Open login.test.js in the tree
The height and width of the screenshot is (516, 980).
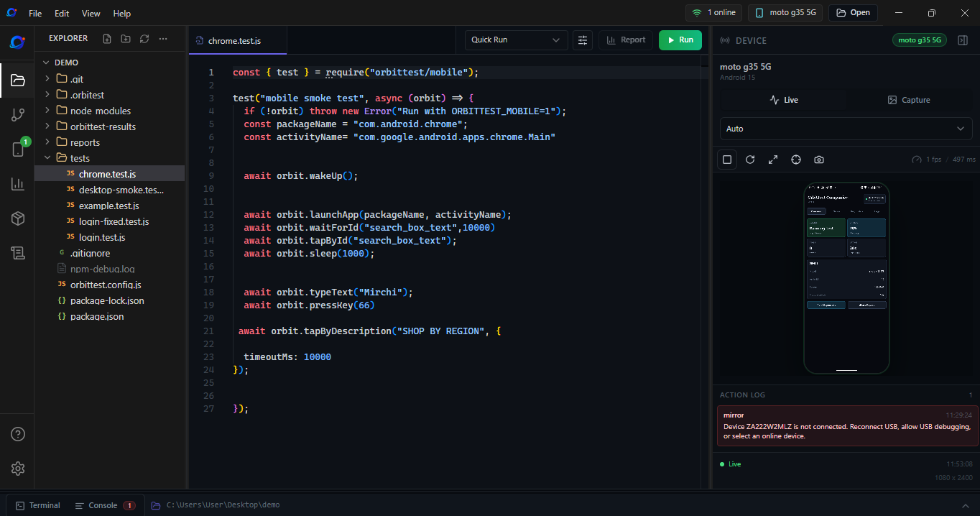point(109,237)
